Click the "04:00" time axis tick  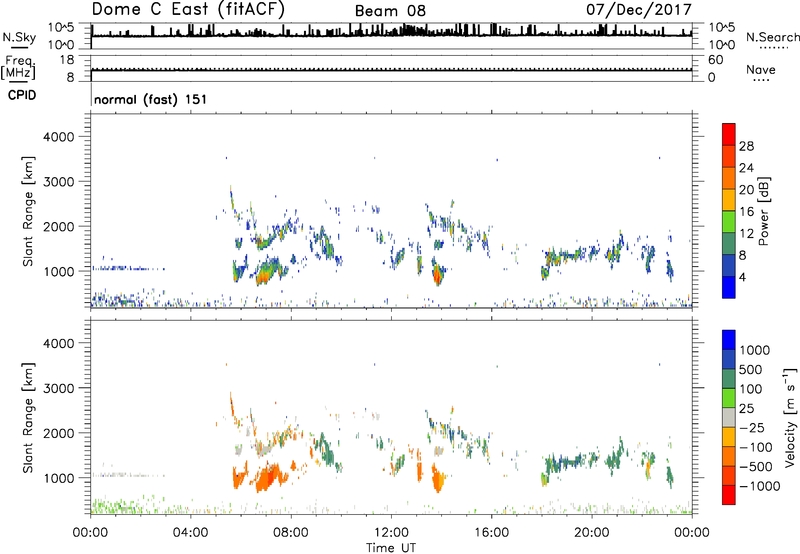(x=190, y=533)
